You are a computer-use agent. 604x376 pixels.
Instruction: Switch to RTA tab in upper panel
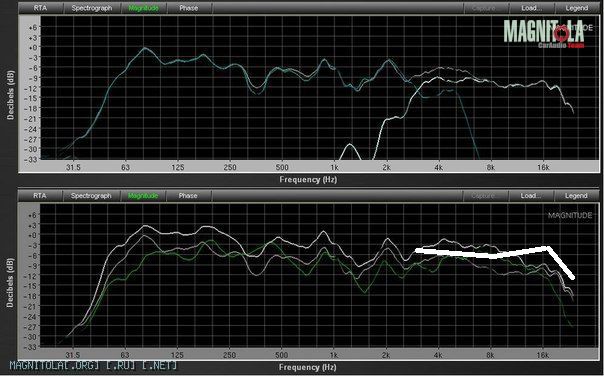(x=40, y=8)
